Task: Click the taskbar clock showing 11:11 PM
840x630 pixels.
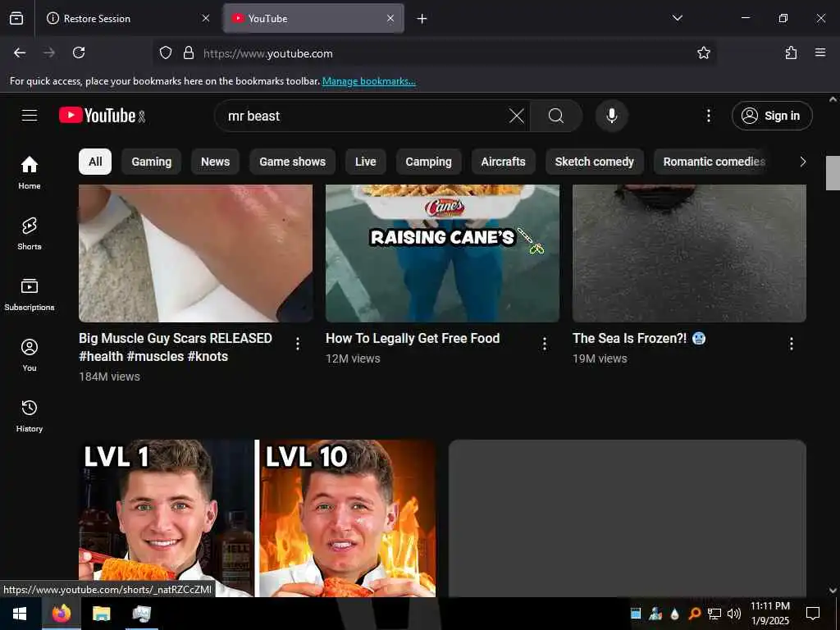Action: 769,614
